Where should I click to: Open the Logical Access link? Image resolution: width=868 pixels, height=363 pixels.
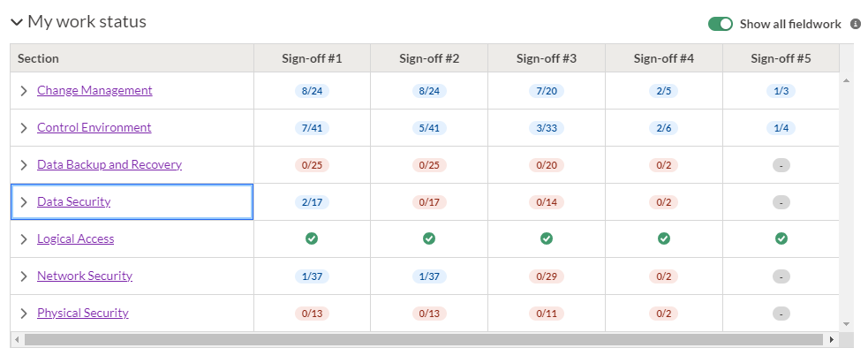click(x=75, y=238)
